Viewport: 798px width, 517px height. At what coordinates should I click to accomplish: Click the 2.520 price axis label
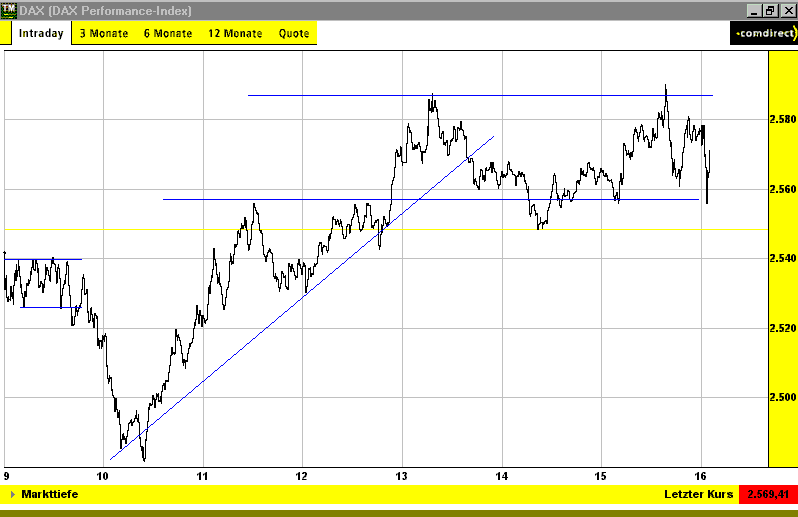783,328
